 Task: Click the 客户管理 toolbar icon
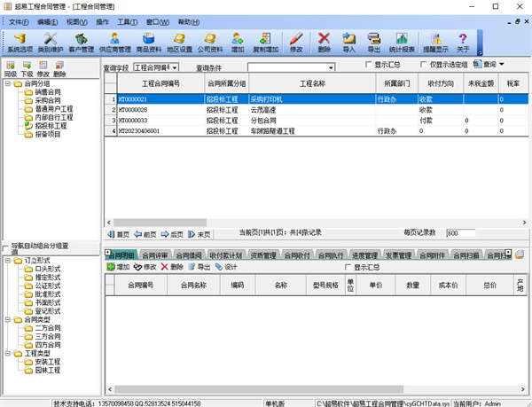tap(81, 42)
